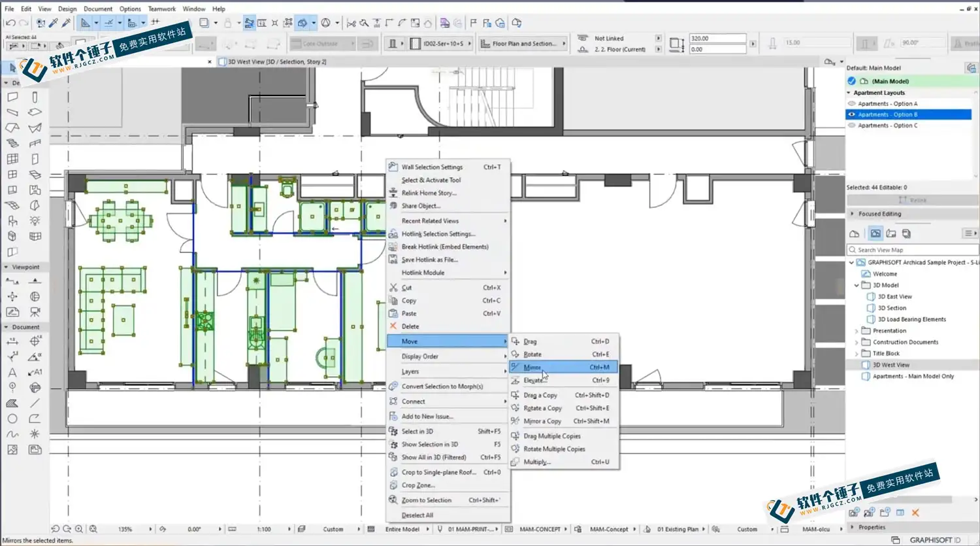Toggle the Main Model blue checkmark
The height and width of the screenshot is (546, 980).
point(851,81)
